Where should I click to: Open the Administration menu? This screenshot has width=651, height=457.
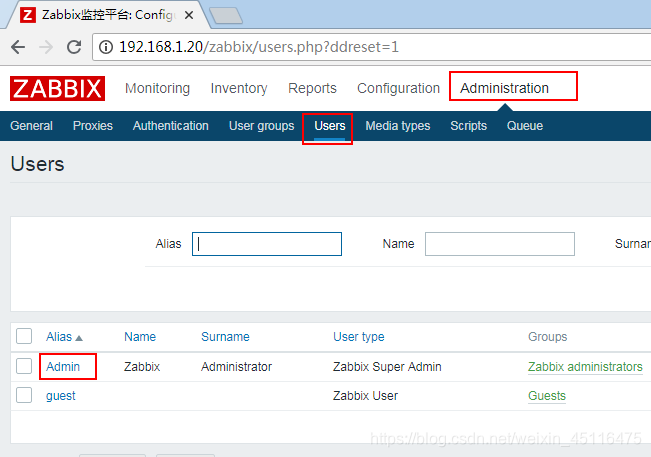point(504,88)
